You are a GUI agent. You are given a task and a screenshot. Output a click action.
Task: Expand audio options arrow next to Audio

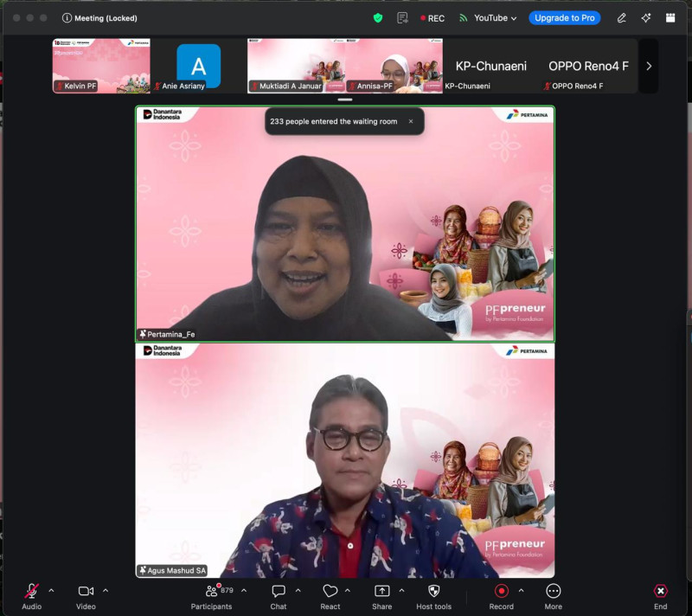coord(51,591)
